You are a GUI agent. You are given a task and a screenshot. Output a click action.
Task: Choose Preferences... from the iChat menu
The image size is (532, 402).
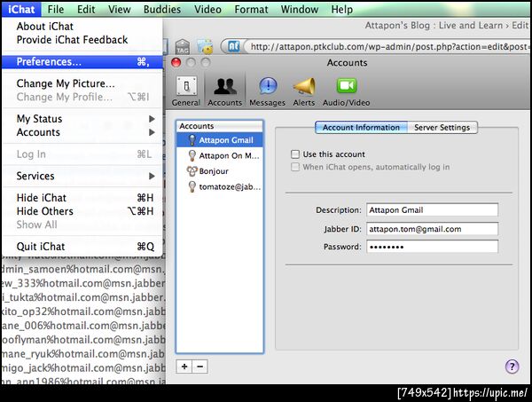click(x=82, y=62)
